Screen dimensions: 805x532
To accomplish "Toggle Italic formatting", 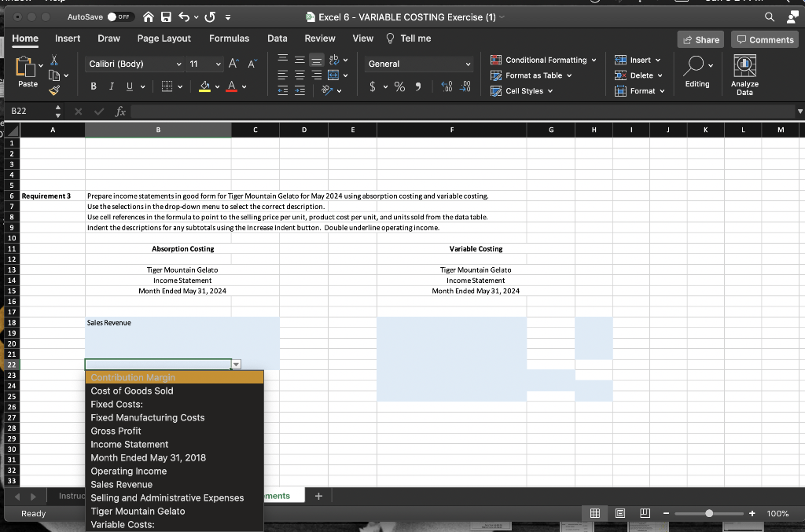I will point(112,86).
